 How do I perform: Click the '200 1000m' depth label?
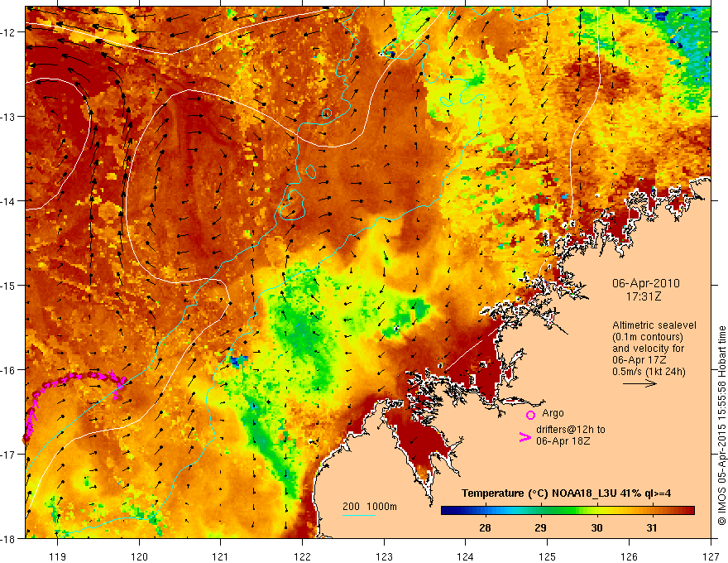click(370, 507)
